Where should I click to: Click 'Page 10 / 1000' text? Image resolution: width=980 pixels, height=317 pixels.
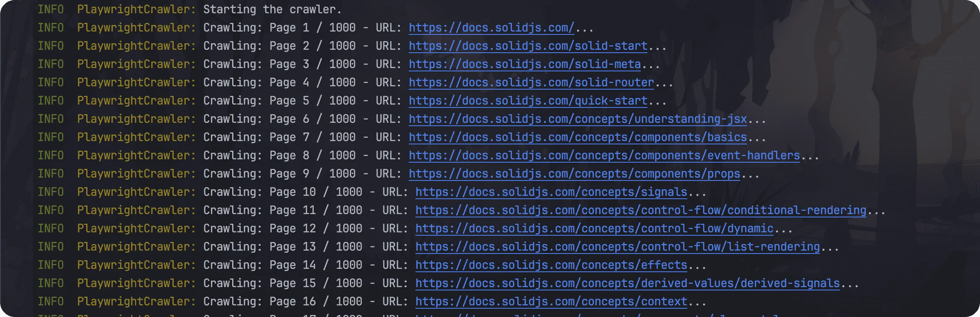pos(316,192)
